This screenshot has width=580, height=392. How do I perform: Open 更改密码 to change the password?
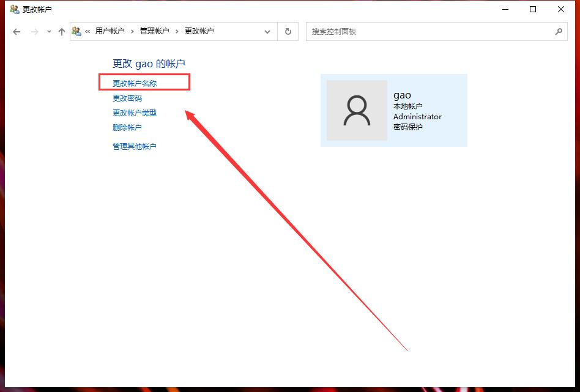pyautogui.click(x=127, y=98)
